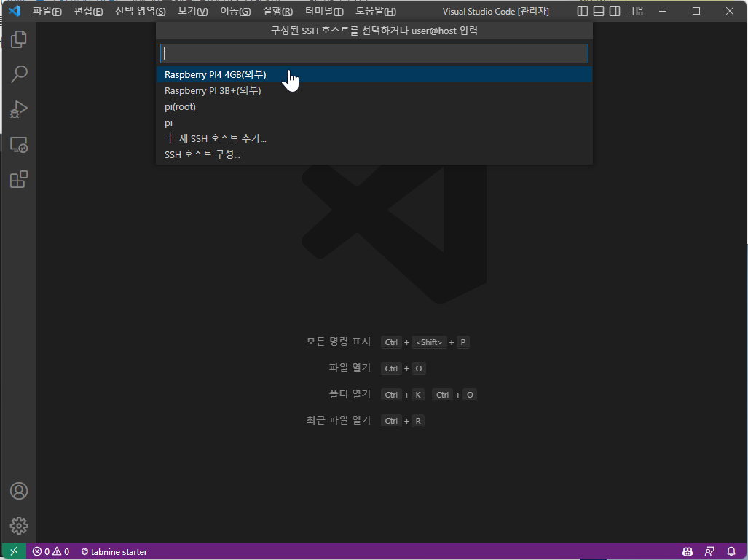Click the SSH host input field
The width and height of the screenshot is (748, 560).
click(374, 53)
